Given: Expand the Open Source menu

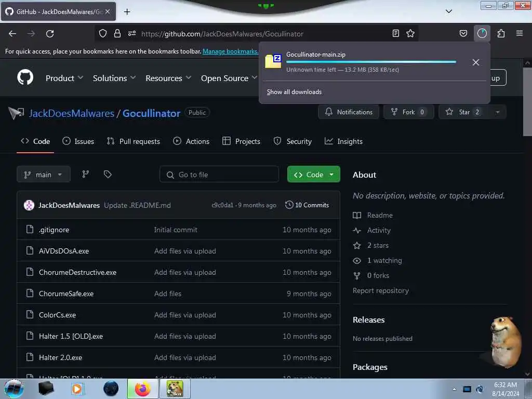Looking at the screenshot, I should tap(229, 78).
